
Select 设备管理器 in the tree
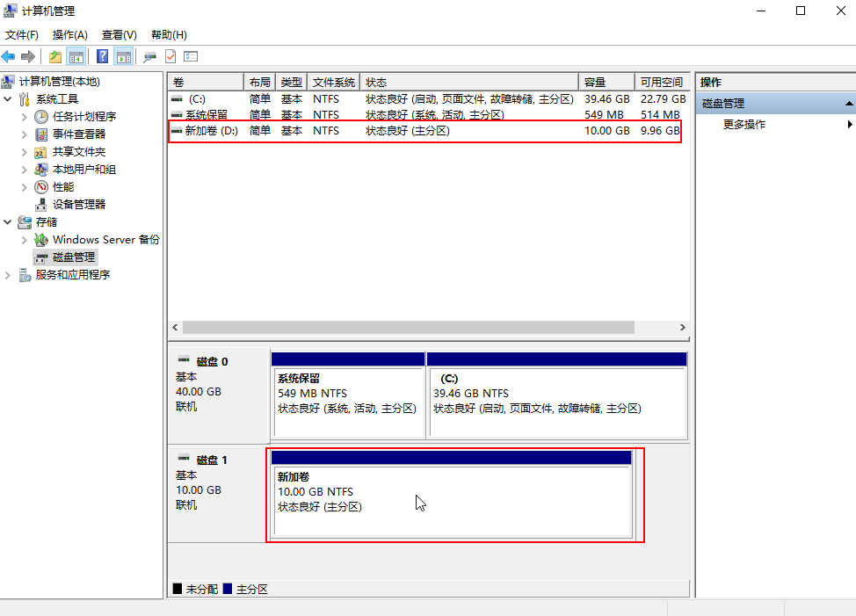click(79, 205)
